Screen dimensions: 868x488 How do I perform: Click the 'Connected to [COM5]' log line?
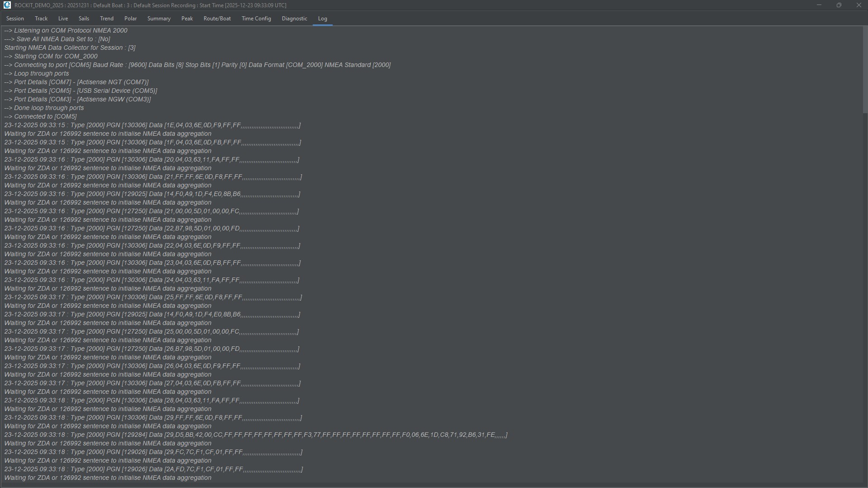pos(41,117)
